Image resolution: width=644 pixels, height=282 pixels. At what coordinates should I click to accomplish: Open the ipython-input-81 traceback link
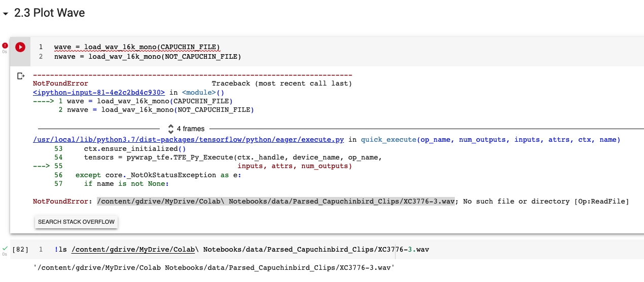(x=99, y=93)
